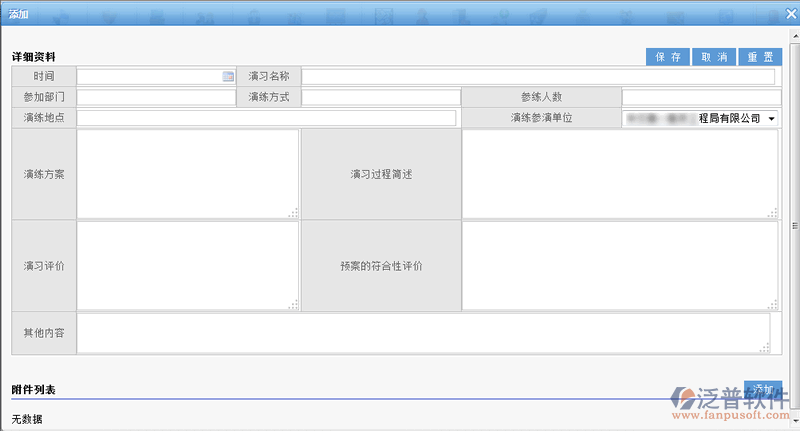The image size is (800, 431).
Task: Click resize handle of 演习过程简述 text area
Action: click(x=772, y=213)
